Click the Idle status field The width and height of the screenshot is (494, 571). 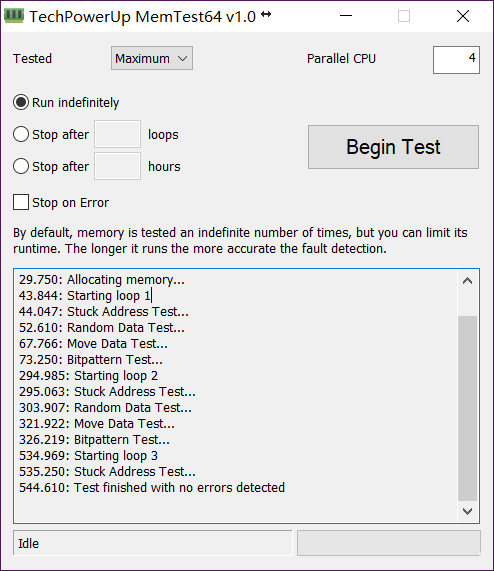(153, 543)
